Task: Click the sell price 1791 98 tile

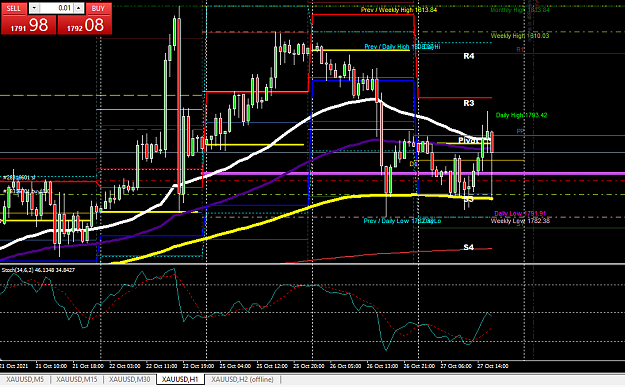Action: point(29,25)
